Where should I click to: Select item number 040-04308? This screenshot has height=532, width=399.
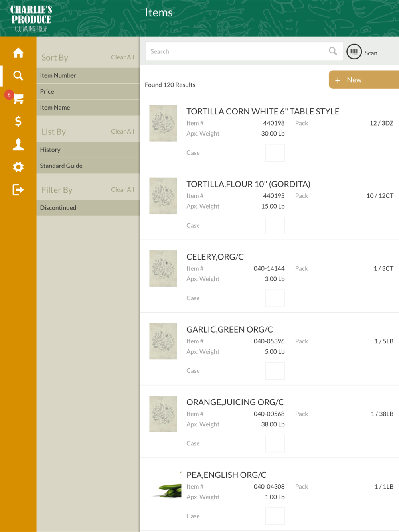pyautogui.click(x=269, y=487)
